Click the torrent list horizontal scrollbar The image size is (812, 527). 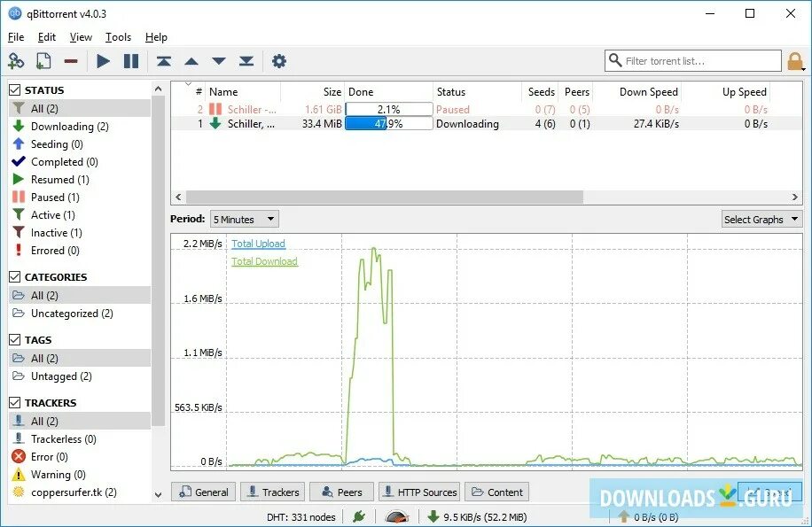coord(384,197)
